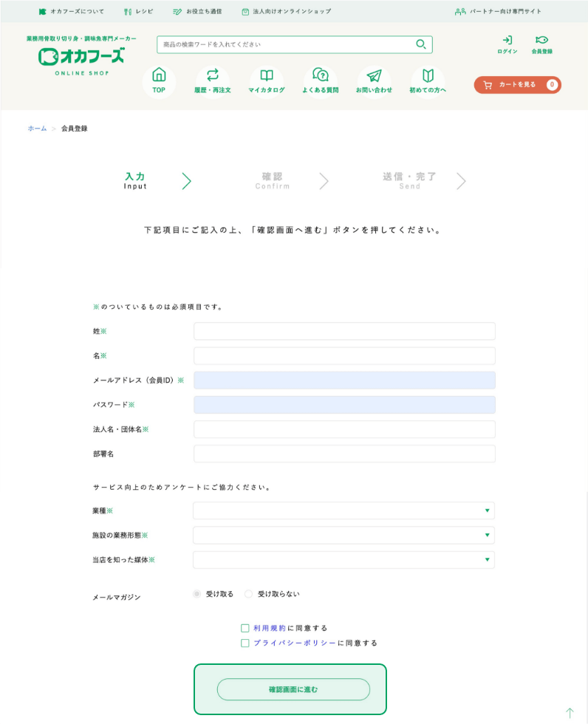Check the privacy policy agreement checkbox
This screenshot has width=588, height=724.
click(x=245, y=643)
